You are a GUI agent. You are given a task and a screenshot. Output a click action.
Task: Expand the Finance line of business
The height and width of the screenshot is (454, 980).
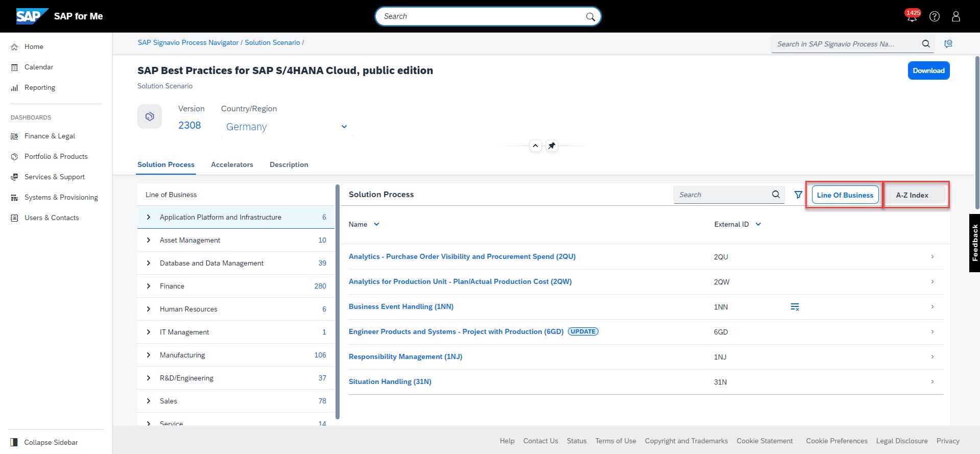coord(149,286)
